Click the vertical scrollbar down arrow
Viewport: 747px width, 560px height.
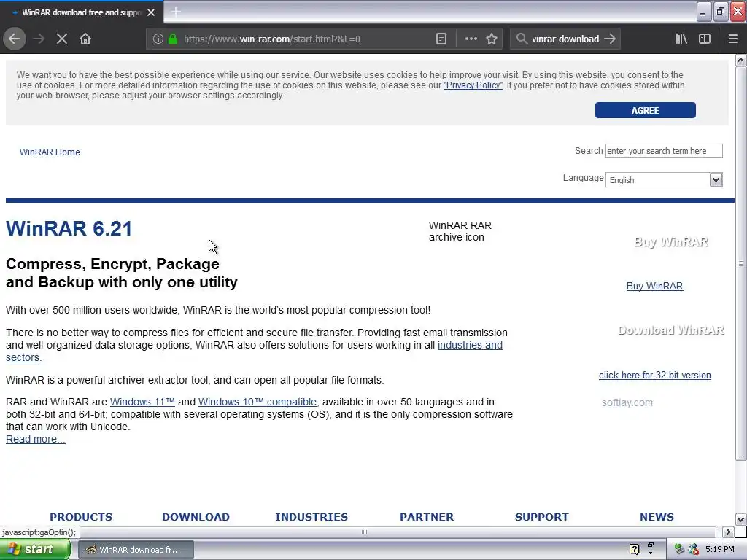click(x=741, y=519)
